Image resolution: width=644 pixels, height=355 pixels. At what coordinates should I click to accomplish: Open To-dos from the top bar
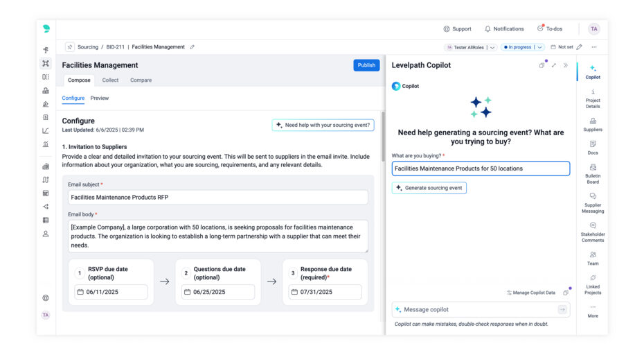(550, 29)
